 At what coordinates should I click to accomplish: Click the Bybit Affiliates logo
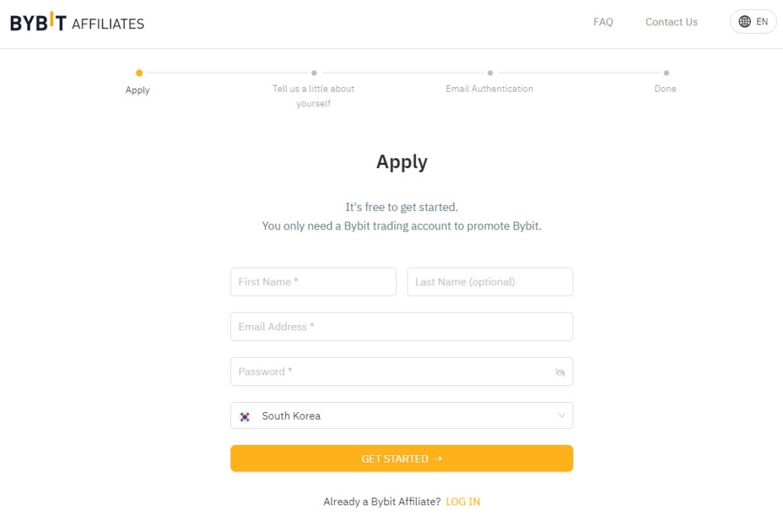[77, 22]
